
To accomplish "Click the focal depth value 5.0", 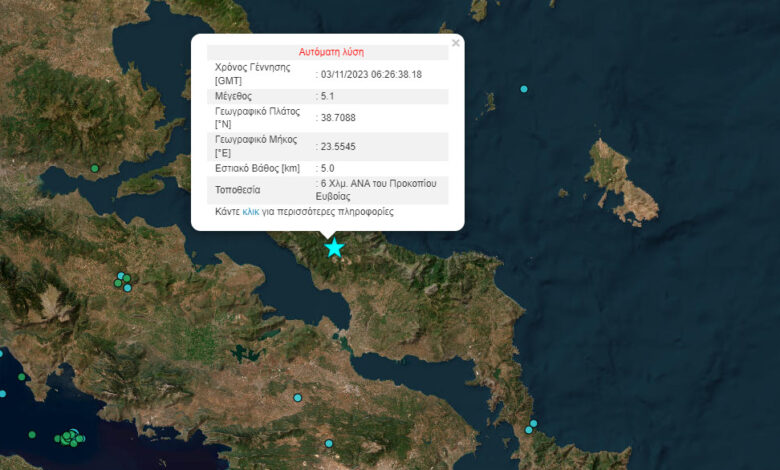I will tap(327, 168).
